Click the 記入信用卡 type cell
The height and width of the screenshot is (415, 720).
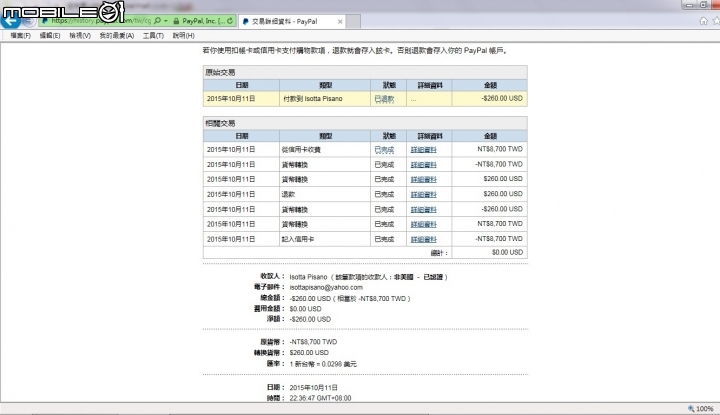[x=325, y=239]
